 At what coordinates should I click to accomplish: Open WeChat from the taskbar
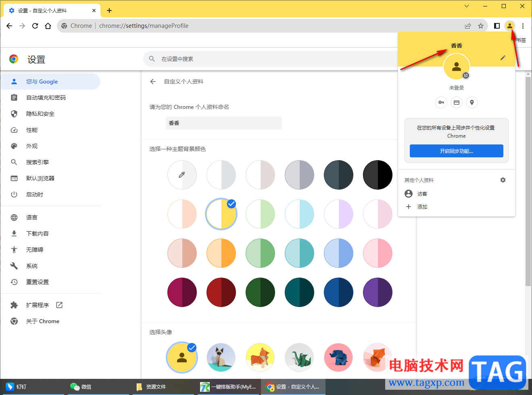click(x=80, y=387)
